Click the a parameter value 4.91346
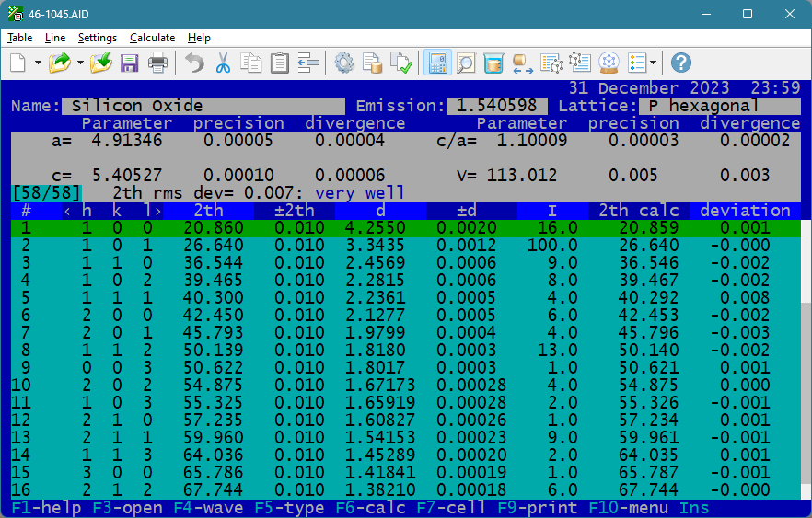This screenshot has width=812, height=518. [x=127, y=141]
